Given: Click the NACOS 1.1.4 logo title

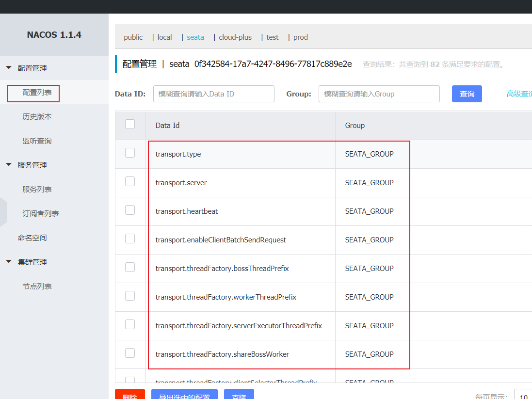Looking at the screenshot, I should [x=54, y=35].
